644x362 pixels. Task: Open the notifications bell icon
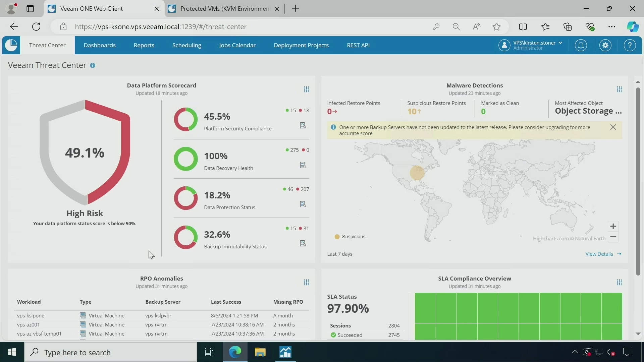pyautogui.click(x=581, y=45)
